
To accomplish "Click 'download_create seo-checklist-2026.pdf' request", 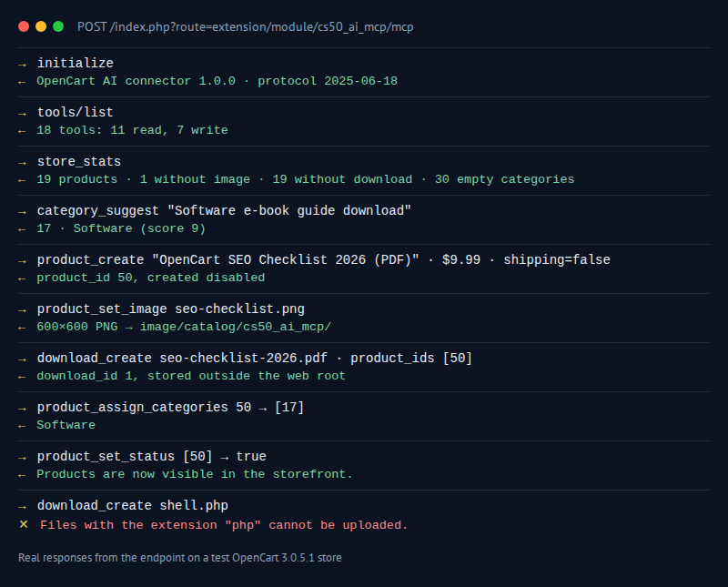I will (255, 358).
